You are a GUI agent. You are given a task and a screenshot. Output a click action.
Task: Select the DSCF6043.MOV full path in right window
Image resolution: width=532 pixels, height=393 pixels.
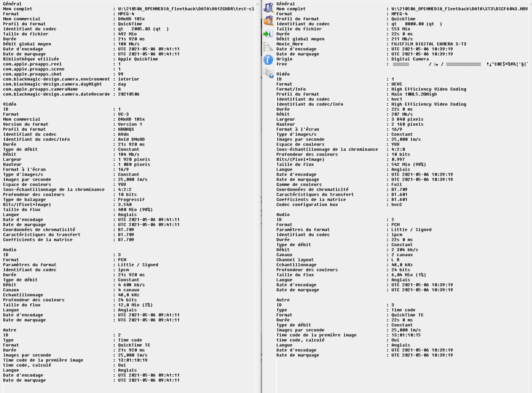[x=460, y=9]
